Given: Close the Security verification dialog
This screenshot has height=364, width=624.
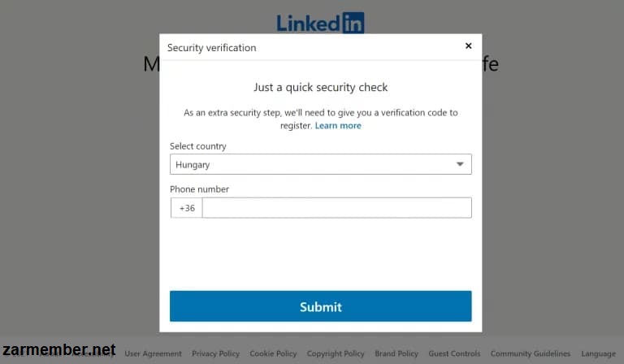Looking at the screenshot, I should [x=468, y=45].
